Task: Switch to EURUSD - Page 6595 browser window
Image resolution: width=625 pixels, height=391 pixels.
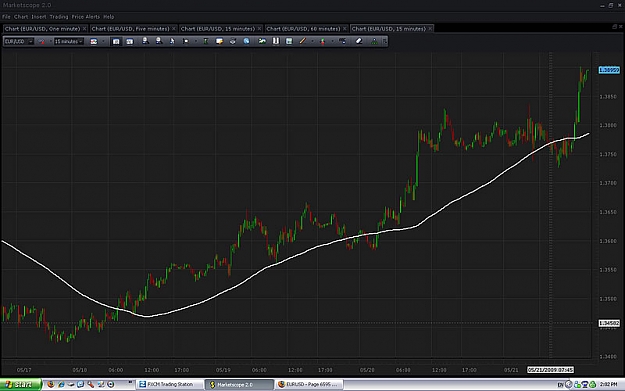Action: pos(309,385)
